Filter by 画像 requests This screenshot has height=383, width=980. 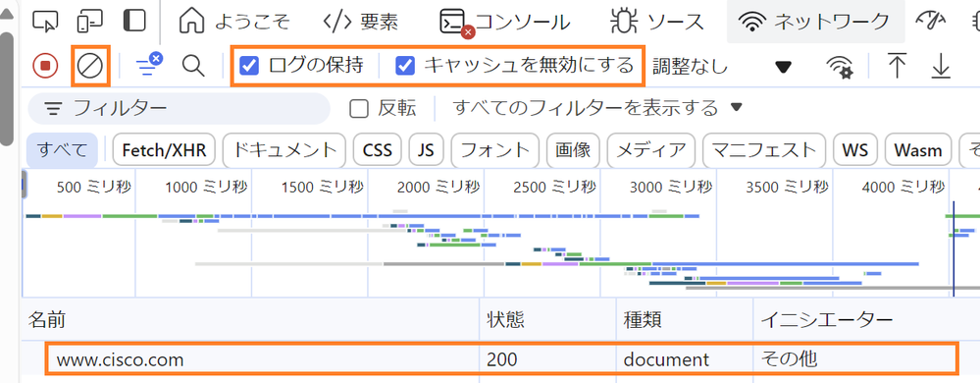point(573,150)
